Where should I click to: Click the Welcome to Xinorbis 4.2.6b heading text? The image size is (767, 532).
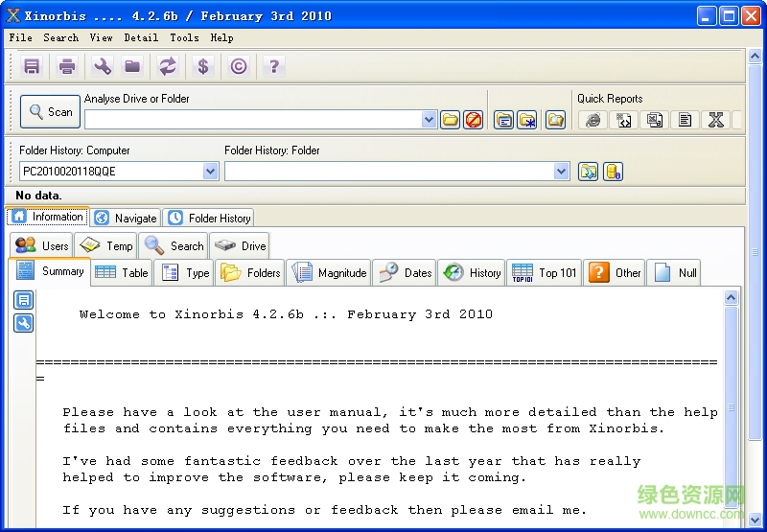286,314
